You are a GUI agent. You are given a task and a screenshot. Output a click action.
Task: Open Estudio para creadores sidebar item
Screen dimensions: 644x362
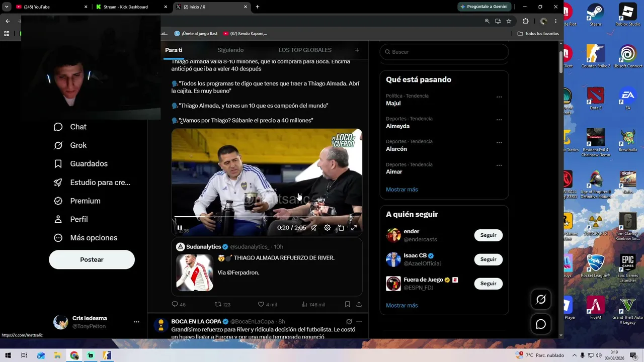tap(92, 183)
